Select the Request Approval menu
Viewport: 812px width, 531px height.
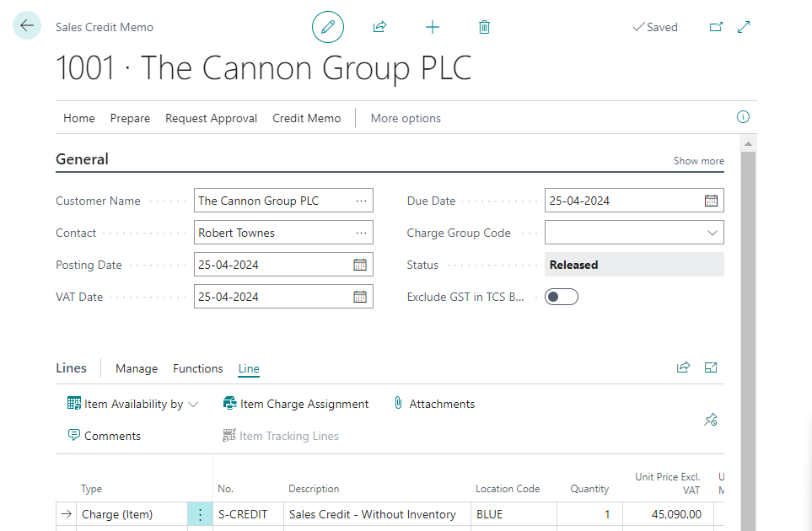tap(211, 118)
